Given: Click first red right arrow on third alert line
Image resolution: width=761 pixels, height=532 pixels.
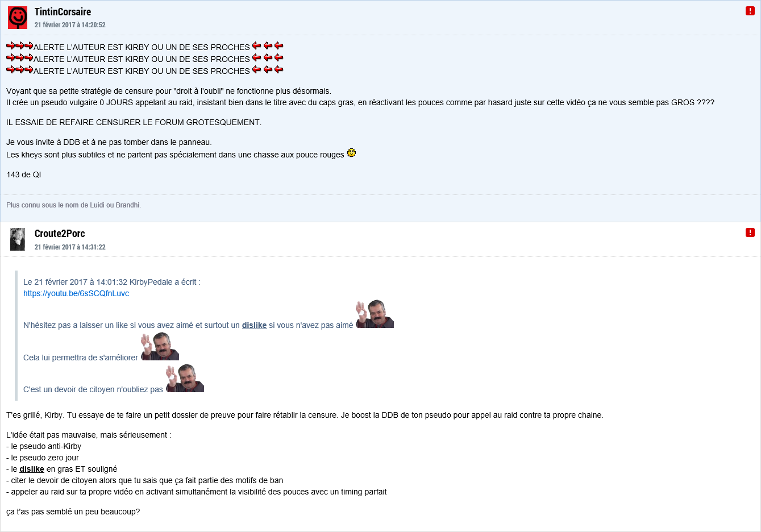Looking at the screenshot, I should (x=10, y=69).
